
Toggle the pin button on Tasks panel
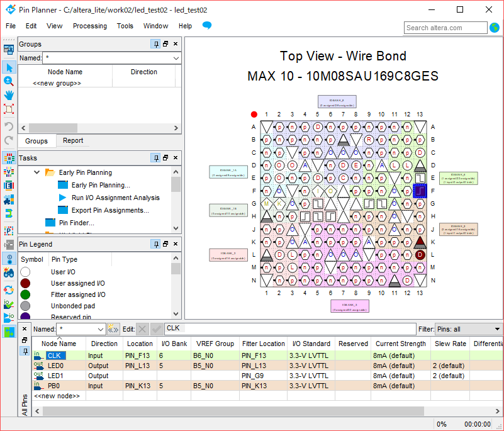click(x=155, y=159)
